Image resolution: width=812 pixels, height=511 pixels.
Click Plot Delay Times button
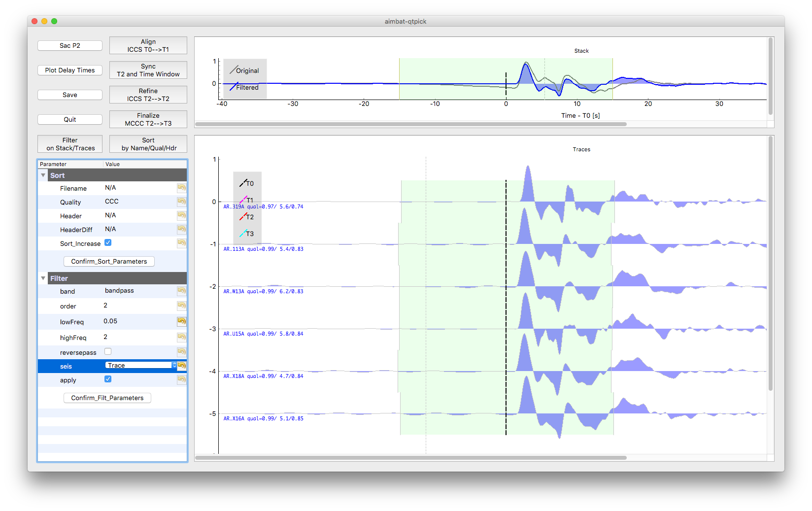70,70
